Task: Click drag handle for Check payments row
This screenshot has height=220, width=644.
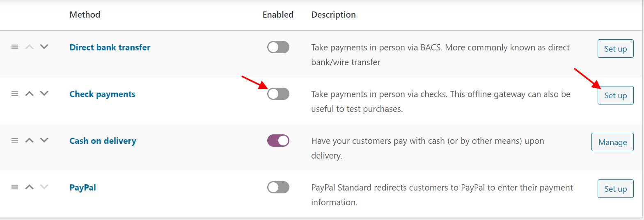Action: 15,94
